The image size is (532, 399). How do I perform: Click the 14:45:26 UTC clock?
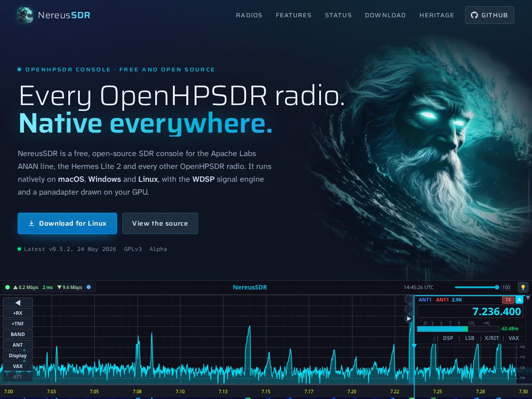tap(419, 287)
